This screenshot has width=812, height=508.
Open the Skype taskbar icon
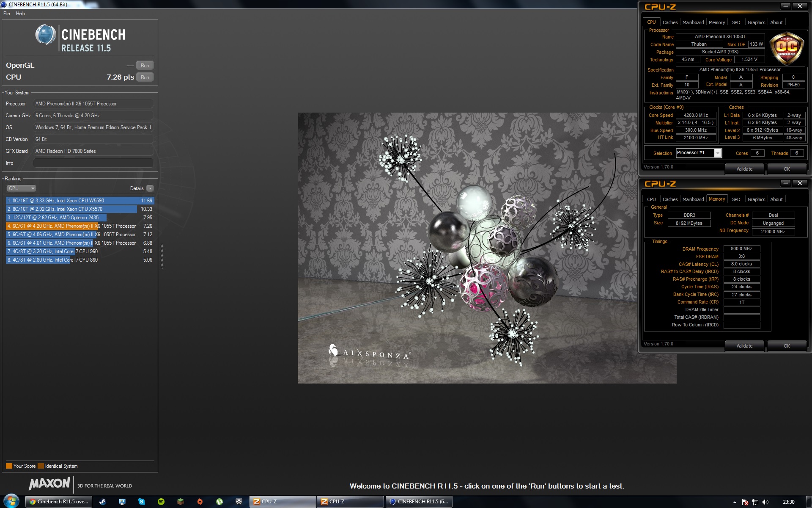tap(142, 502)
